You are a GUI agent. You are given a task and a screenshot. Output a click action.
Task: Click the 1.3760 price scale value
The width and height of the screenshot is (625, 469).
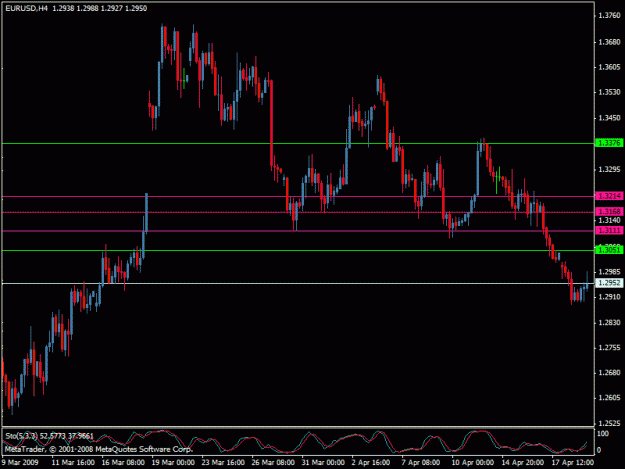point(609,16)
